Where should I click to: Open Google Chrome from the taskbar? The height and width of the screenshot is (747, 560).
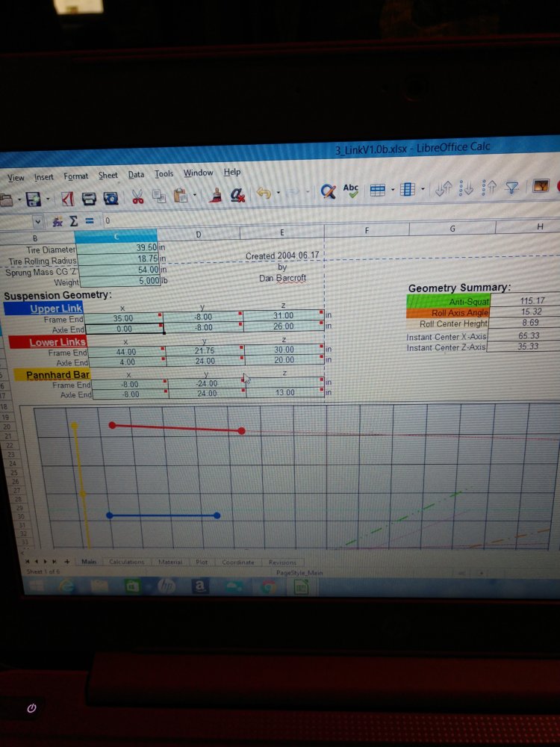tap(270, 588)
